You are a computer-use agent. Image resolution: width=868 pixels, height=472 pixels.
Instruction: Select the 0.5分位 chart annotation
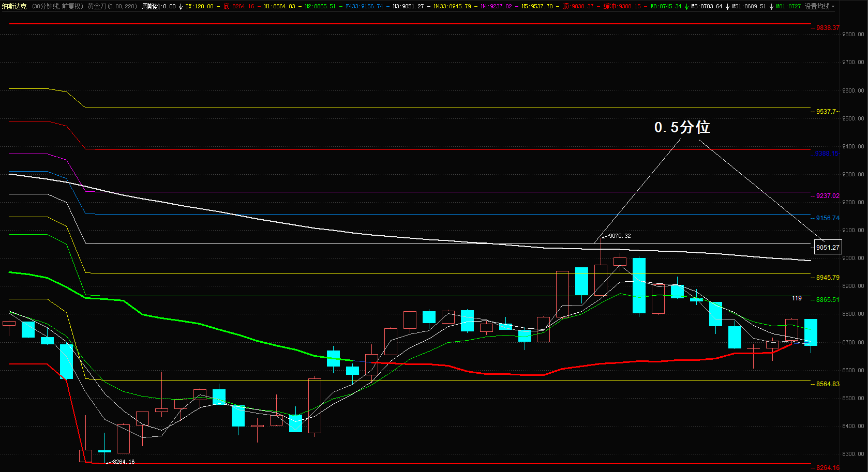(x=682, y=127)
